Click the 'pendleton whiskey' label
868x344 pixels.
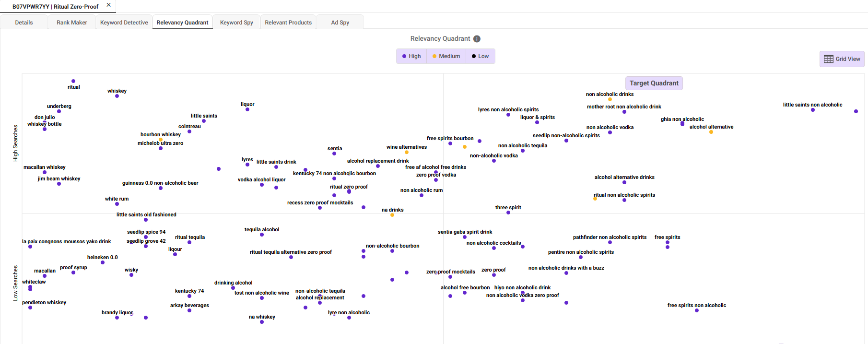(44, 302)
